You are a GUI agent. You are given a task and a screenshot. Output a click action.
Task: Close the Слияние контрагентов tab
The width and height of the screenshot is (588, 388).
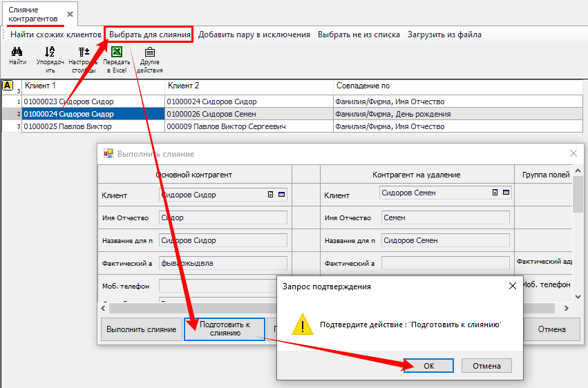[69, 14]
